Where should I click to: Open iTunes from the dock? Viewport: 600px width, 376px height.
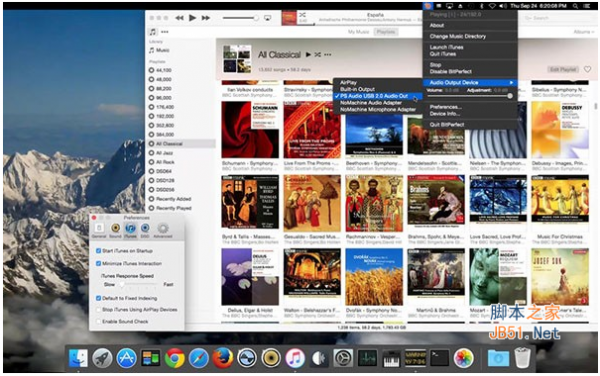295,358
